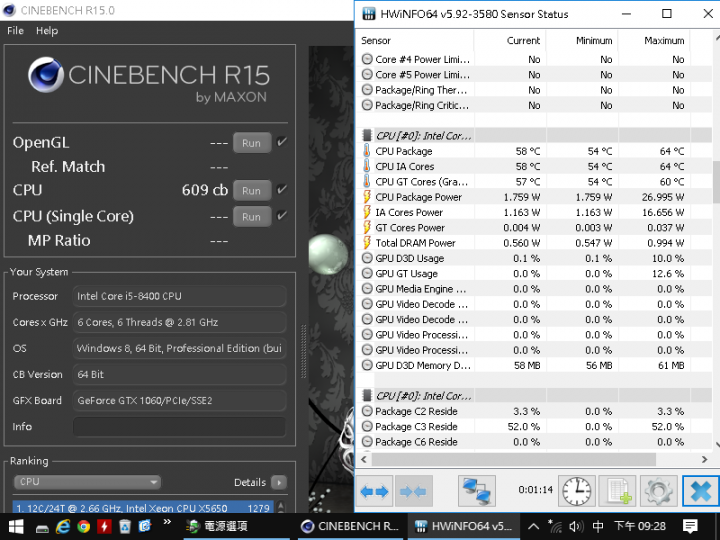Toggle the CPU test checkbox
The height and width of the screenshot is (540, 720).
click(282, 189)
